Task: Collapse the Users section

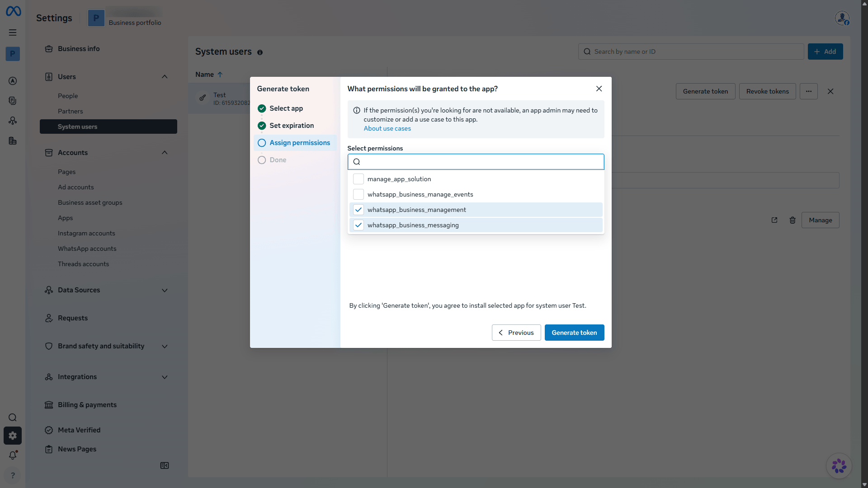Action: (x=165, y=77)
